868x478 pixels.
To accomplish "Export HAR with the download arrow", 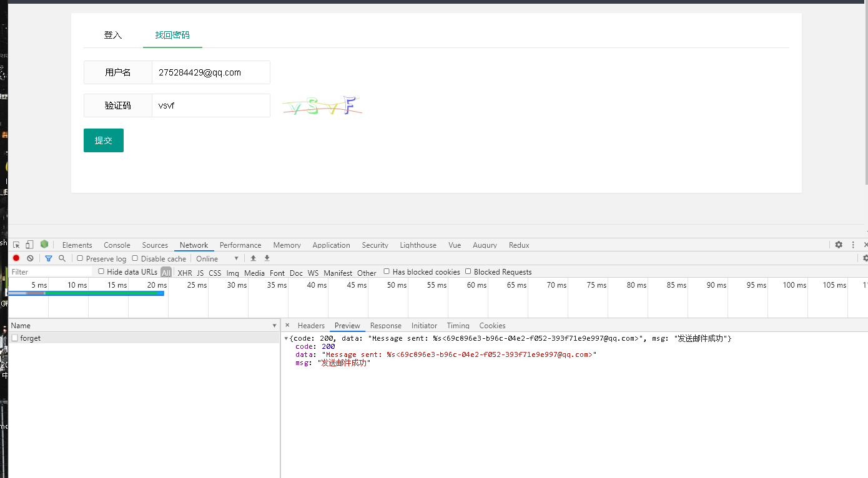I will (x=267, y=258).
